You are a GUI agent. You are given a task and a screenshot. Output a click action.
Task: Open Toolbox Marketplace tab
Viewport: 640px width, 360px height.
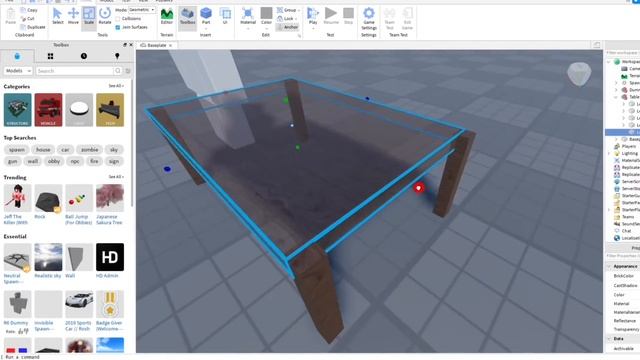click(x=17, y=56)
